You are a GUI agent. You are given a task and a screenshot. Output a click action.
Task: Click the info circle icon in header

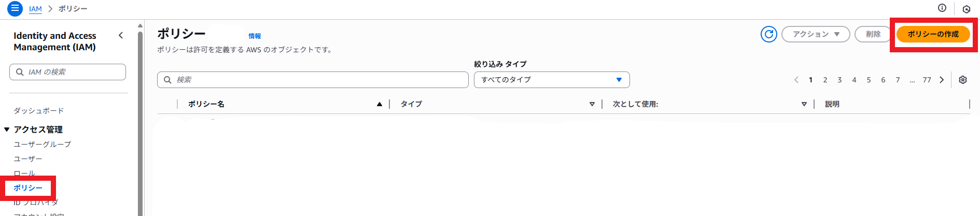(x=942, y=8)
